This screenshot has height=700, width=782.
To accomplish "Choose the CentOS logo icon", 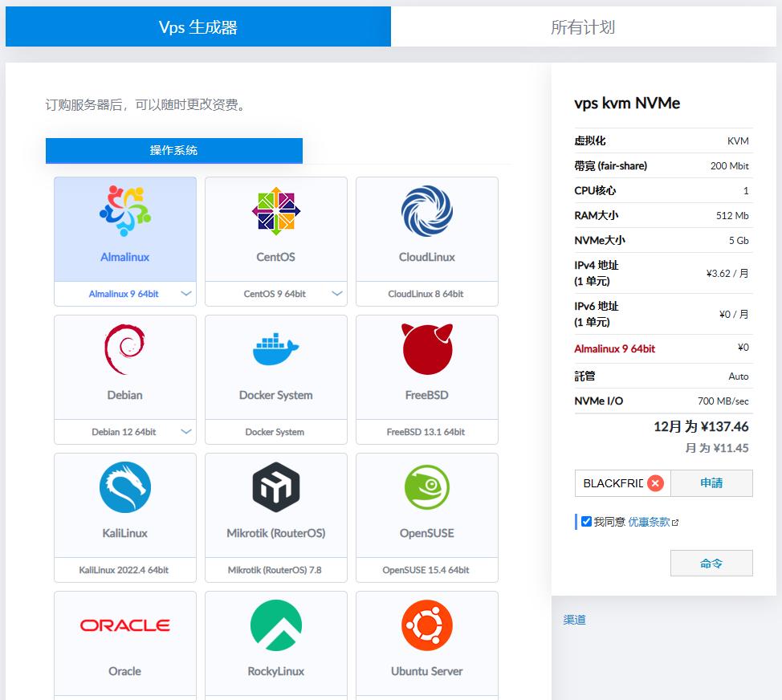I will (275, 211).
